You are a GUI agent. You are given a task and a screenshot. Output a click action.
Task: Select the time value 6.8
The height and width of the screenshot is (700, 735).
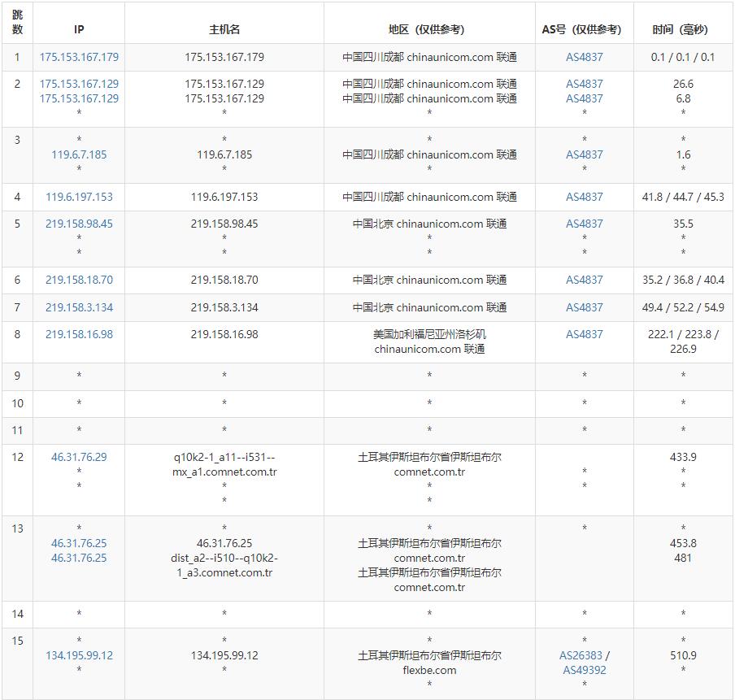[683, 98]
